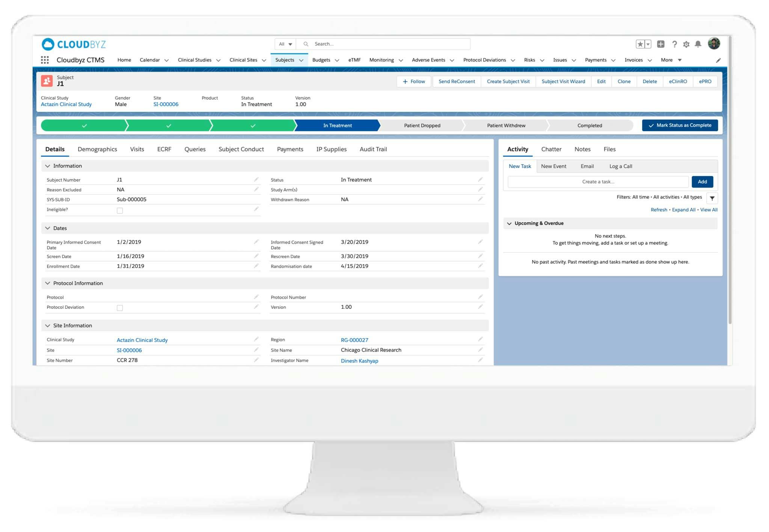
Task: Expand the 'More' navigation dropdown
Action: pos(671,60)
